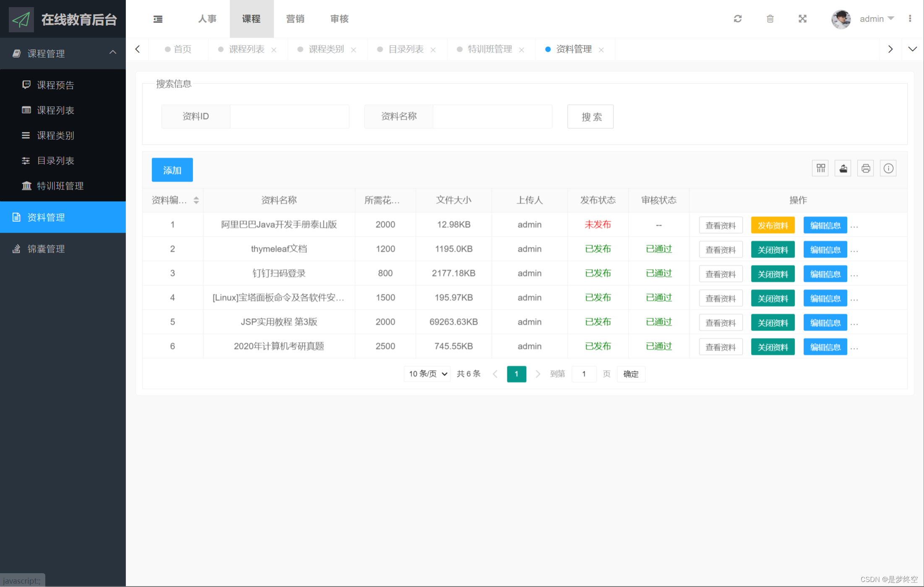The image size is (924, 587).
Task: Open the table column filter icon
Action: (x=820, y=168)
